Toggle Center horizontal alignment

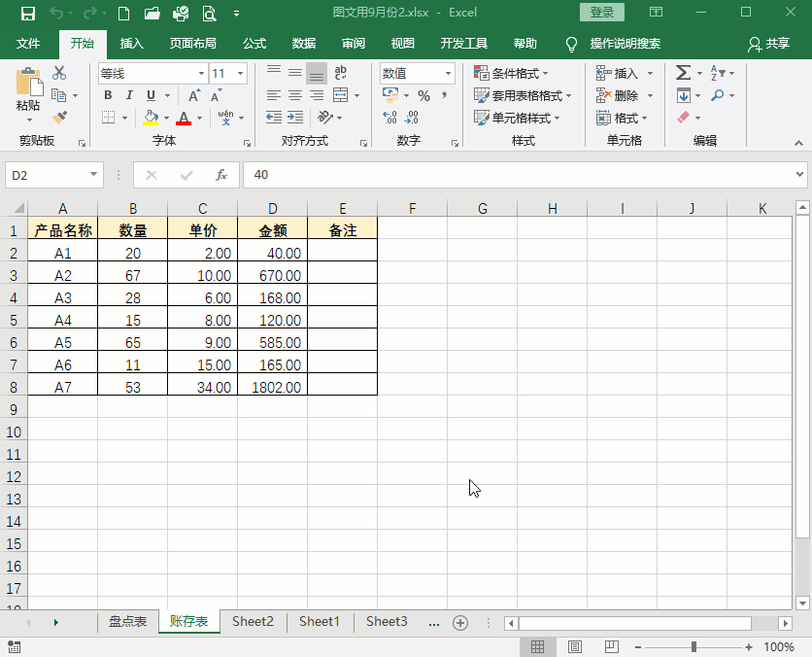coord(295,95)
